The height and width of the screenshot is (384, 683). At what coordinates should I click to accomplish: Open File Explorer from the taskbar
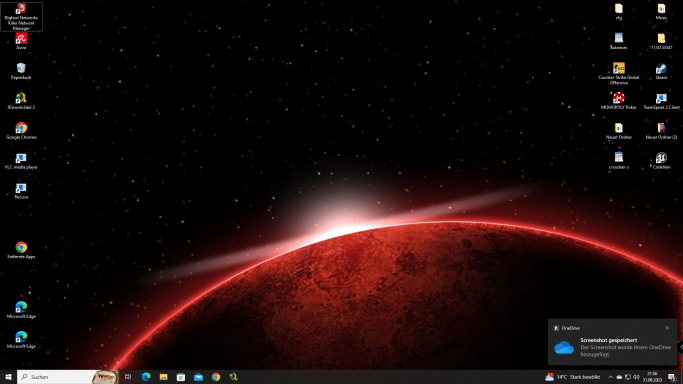point(163,377)
